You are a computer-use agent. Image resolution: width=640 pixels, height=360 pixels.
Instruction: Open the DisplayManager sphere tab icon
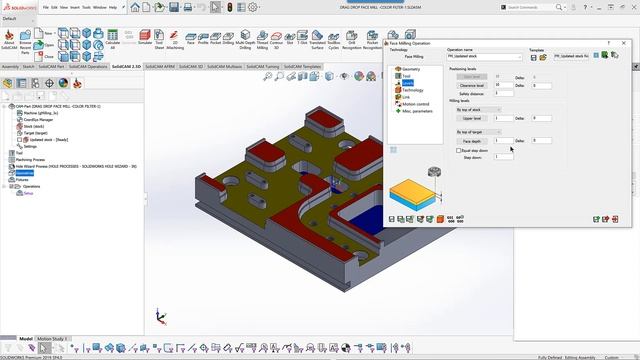63,83
